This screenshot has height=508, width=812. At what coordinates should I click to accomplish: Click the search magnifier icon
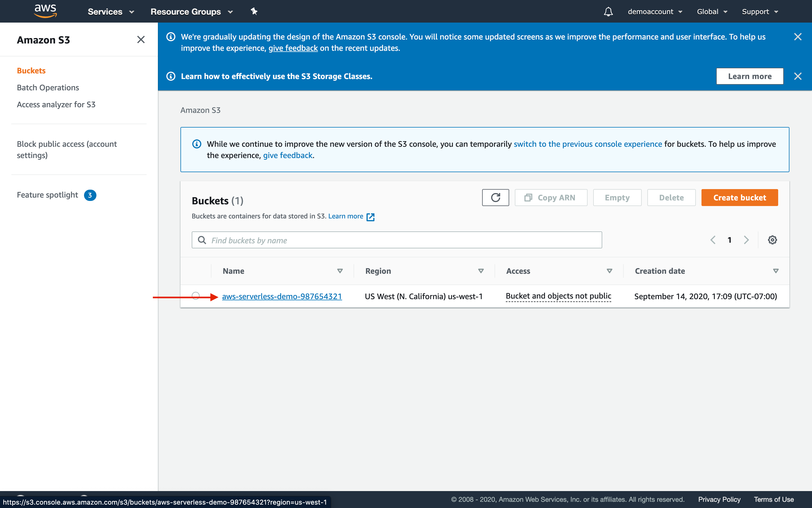click(x=202, y=240)
